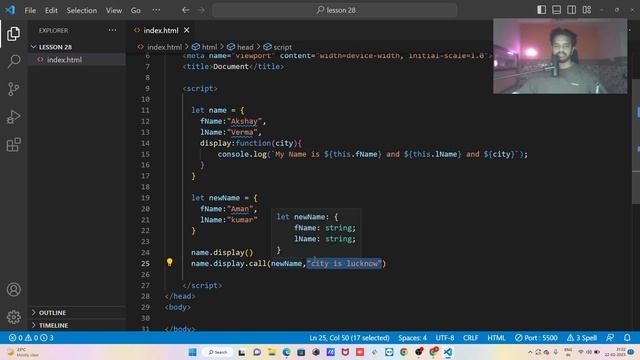The image size is (640, 360).
Task: Toggle the primary side bar layout icon
Action: click(x=541, y=10)
